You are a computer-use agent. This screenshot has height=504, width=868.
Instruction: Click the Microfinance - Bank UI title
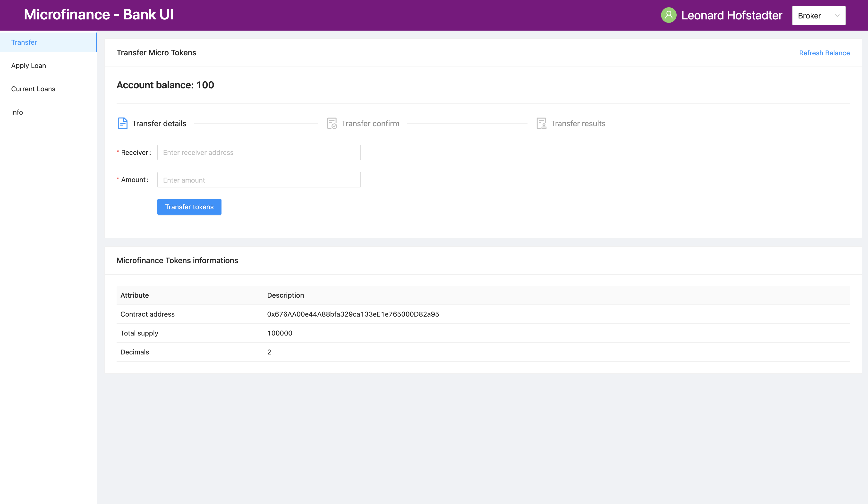pyautogui.click(x=99, y=15)
